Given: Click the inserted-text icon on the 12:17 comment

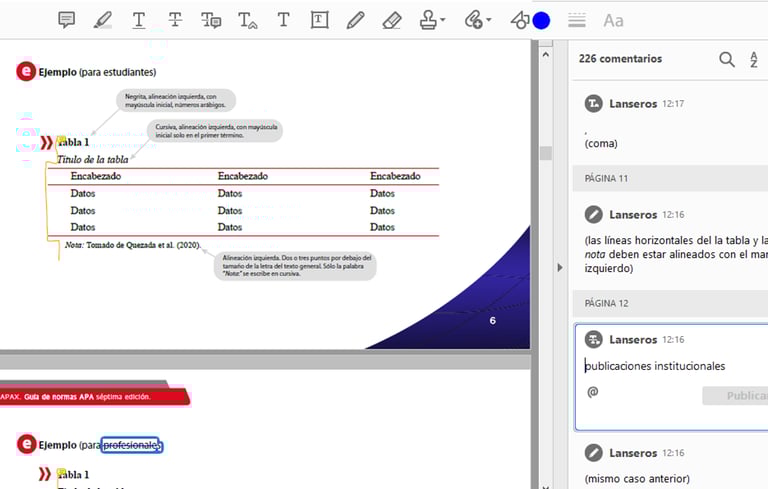Looking at the screenshot, I should pos(594,103).
